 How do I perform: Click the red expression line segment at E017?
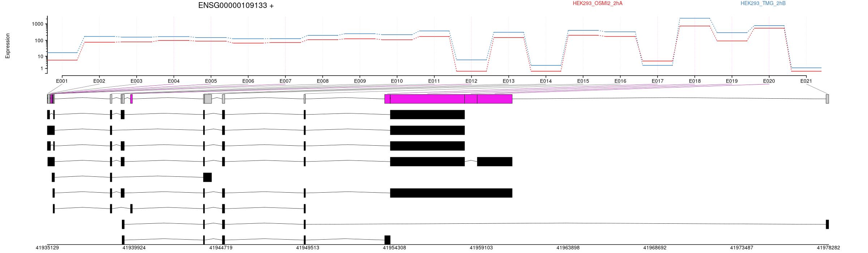[658, 61]
